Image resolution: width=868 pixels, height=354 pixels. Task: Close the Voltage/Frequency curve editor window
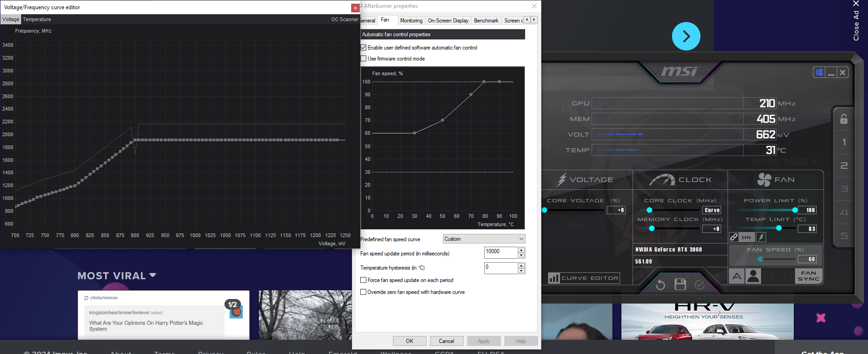click(x=355, y=8)
